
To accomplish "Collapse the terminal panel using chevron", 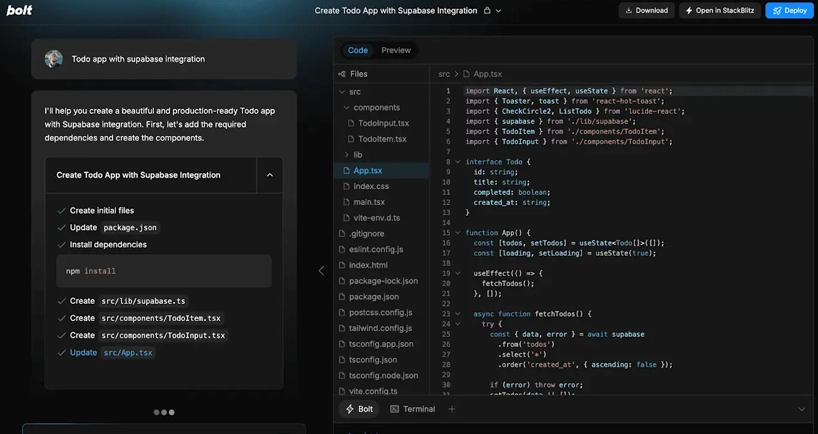I will (801, 409).
